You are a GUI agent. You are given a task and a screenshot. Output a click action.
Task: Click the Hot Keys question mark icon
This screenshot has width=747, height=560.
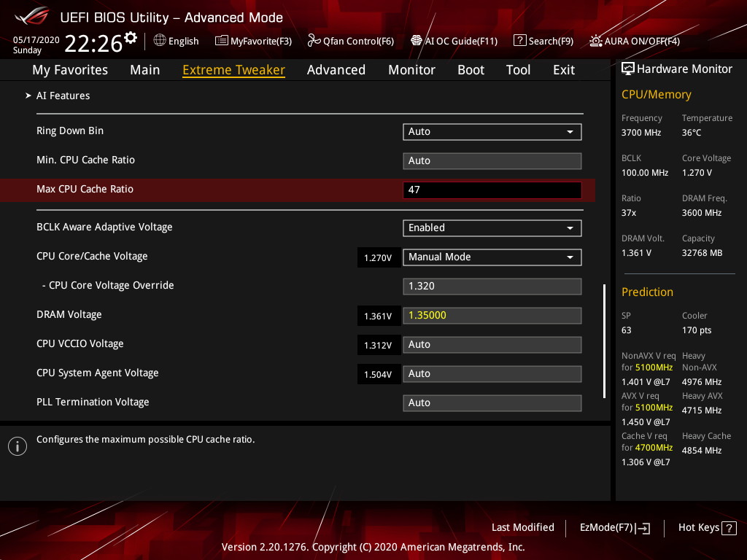pos(729,528)
